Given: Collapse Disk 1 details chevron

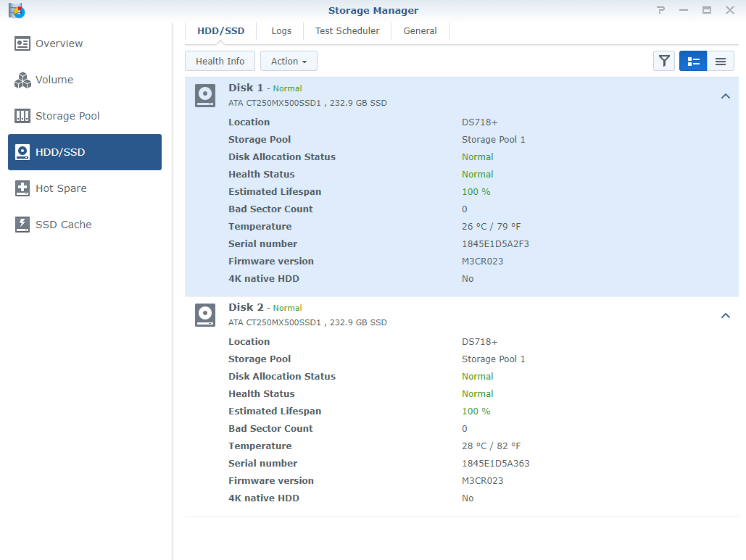Looking at the screenshot, I should [726, 96].
